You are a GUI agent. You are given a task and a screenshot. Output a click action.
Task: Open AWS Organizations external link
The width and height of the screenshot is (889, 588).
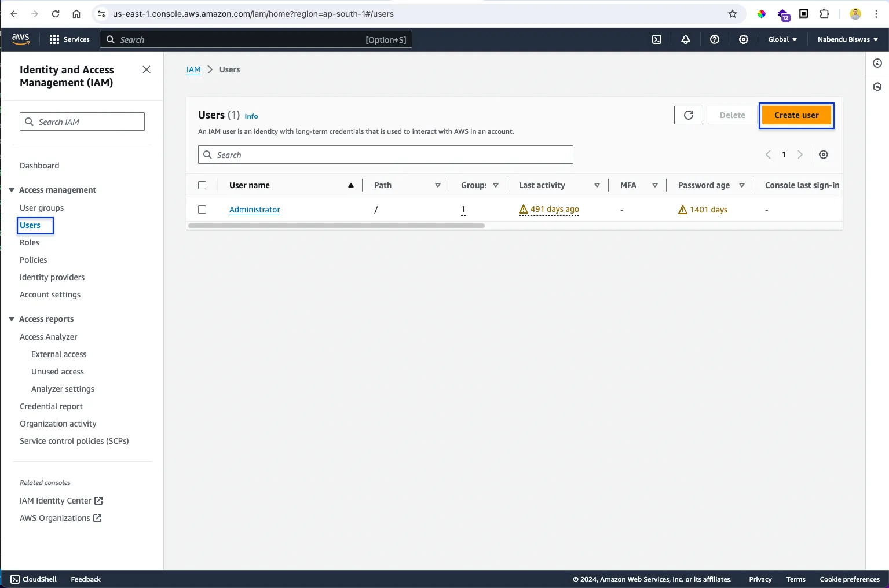click(61, 518)
